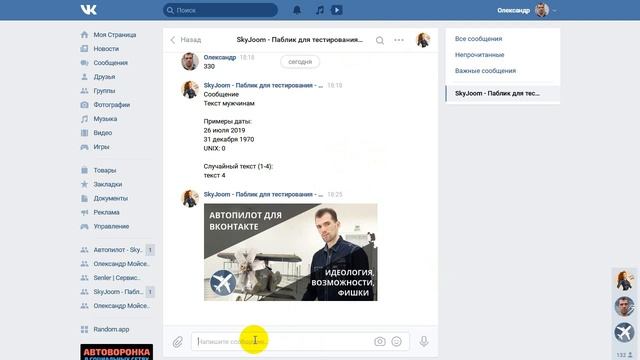This screenshot has width=640, height=360.
Task: Click the note icon beside Музыка
Action: pos(84,119)
